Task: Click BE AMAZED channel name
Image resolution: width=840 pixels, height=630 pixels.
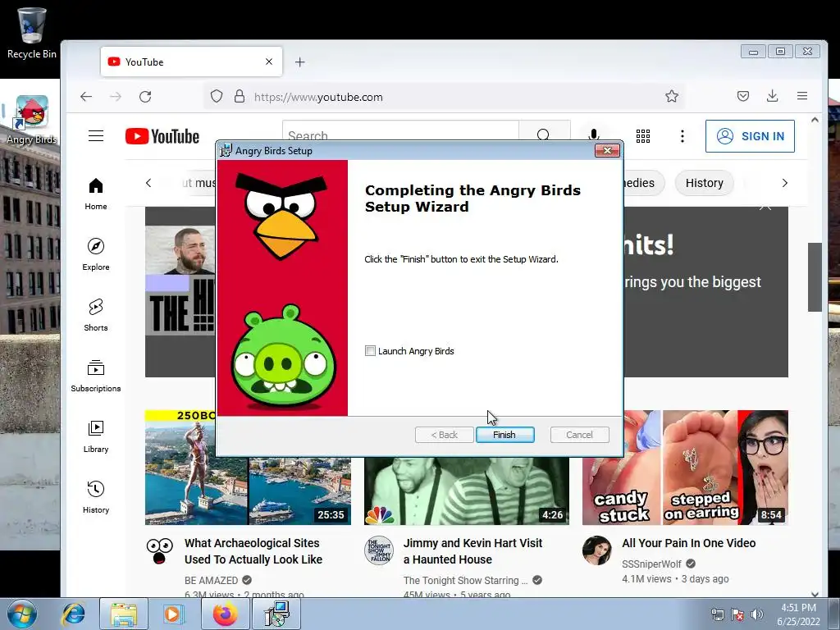Action: [x=211, y=580]
